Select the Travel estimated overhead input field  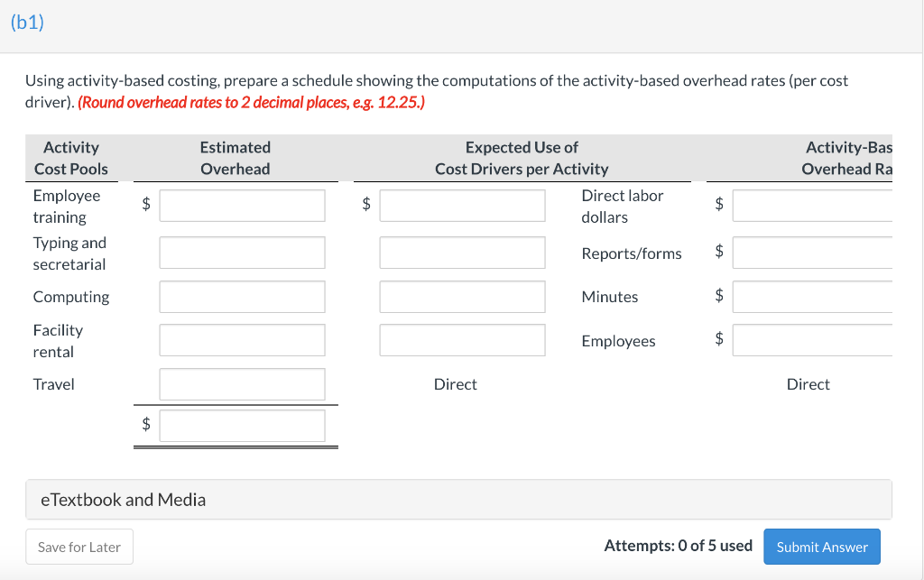point(242,384)
